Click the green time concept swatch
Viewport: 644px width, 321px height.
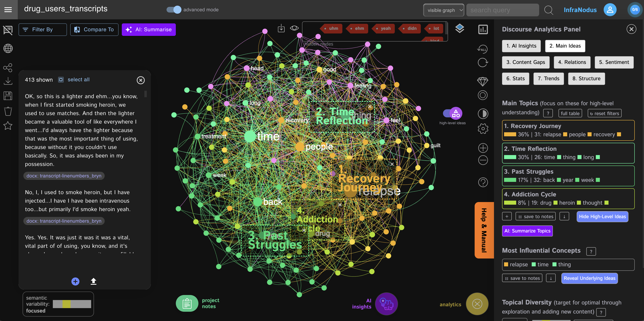(x=534, y=265)
